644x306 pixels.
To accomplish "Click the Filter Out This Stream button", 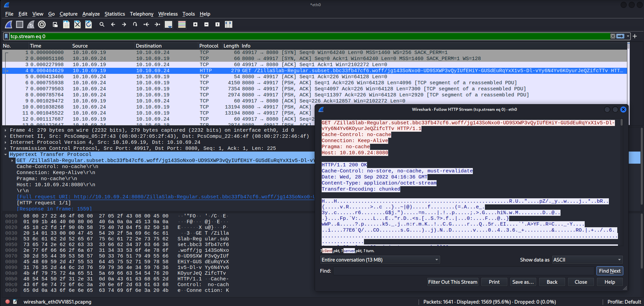I will (x=452, y=282).
